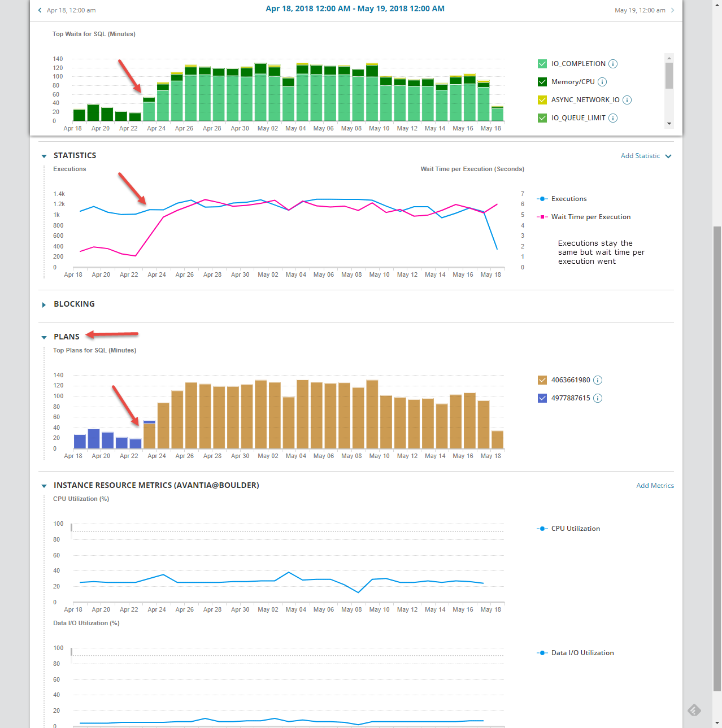Click info icon for ASYNC_NETWORK_IO
Image resolution: width=722 pixels, height=728 pixels.
[627, 100]
